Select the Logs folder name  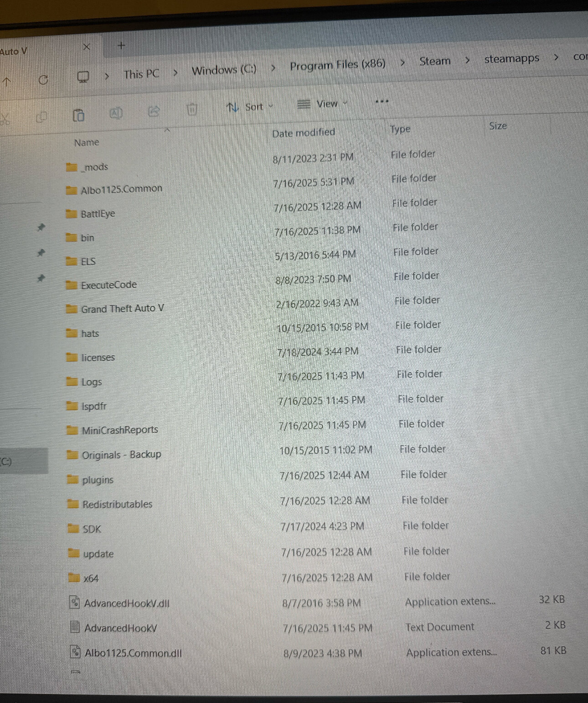[x=92, y=382]
